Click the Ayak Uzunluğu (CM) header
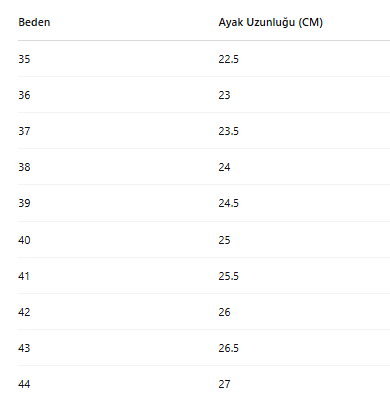 point(271,22)
